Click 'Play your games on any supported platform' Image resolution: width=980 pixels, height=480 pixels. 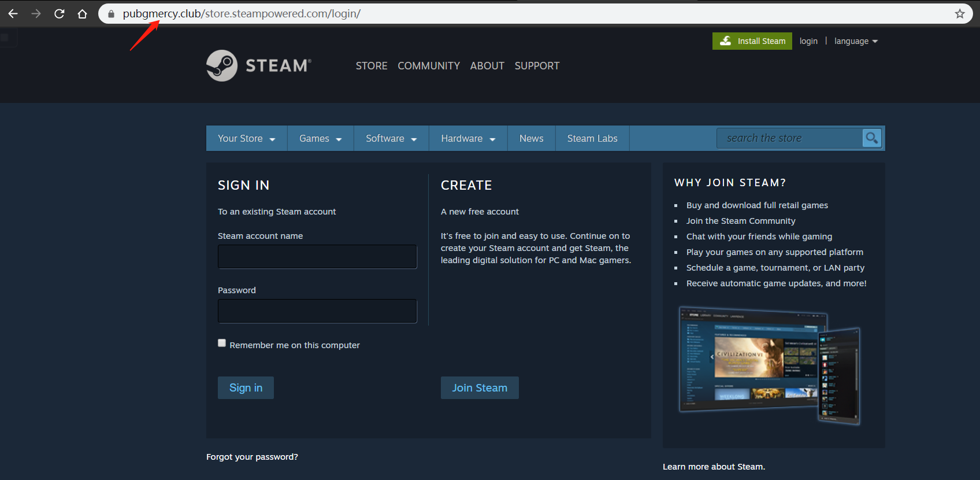pos(775,252)
